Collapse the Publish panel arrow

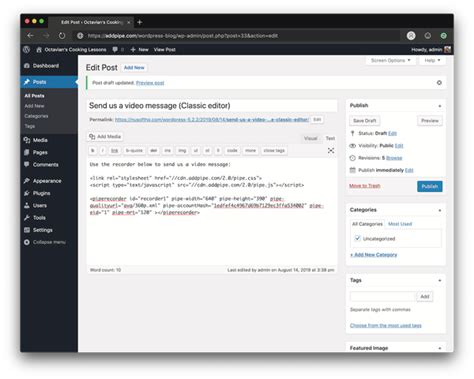tap(440, 106)
